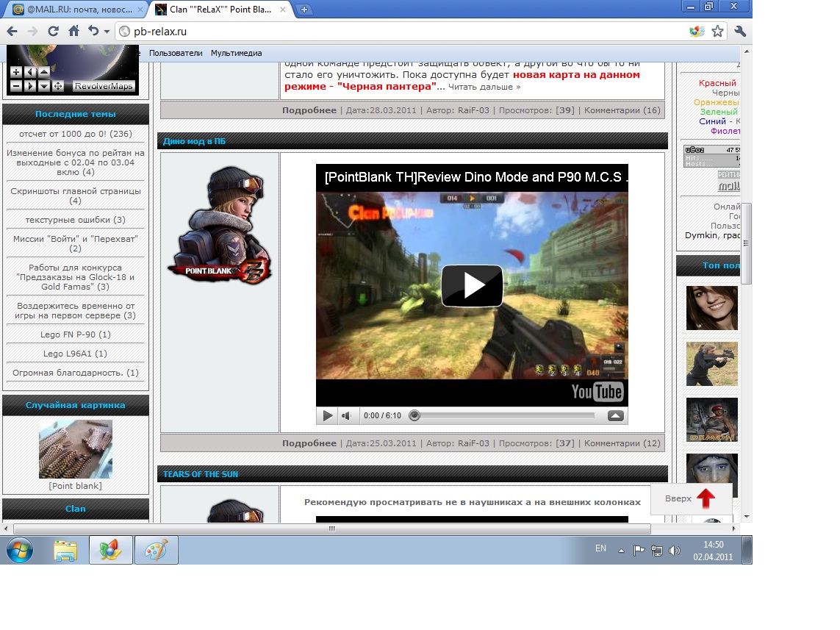Open the "текстурные ошибки" forum topic
840x630 pixels.
[x=75, y=220]
